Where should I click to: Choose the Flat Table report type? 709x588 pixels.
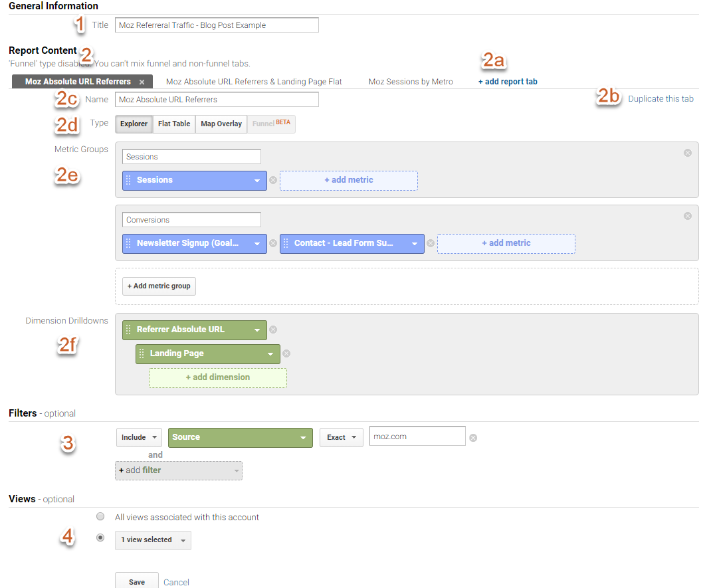(x=174, y=124)
